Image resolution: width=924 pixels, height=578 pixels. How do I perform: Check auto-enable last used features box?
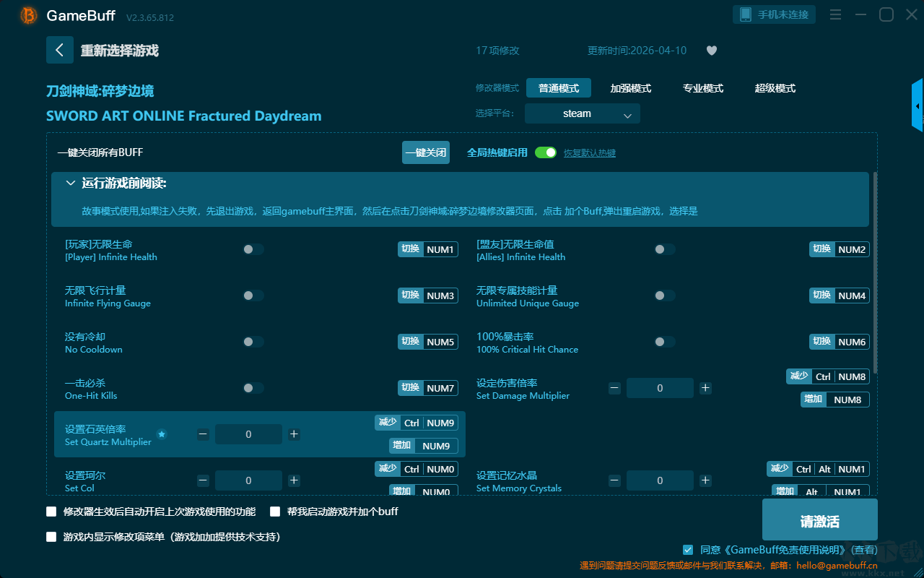(51, 512)
